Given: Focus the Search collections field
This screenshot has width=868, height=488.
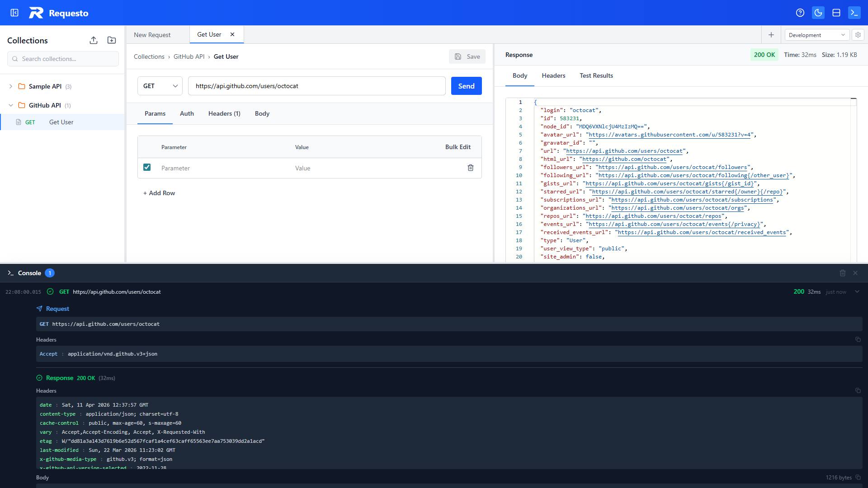Looking at the screenshot, I should (x=63, y=59).
